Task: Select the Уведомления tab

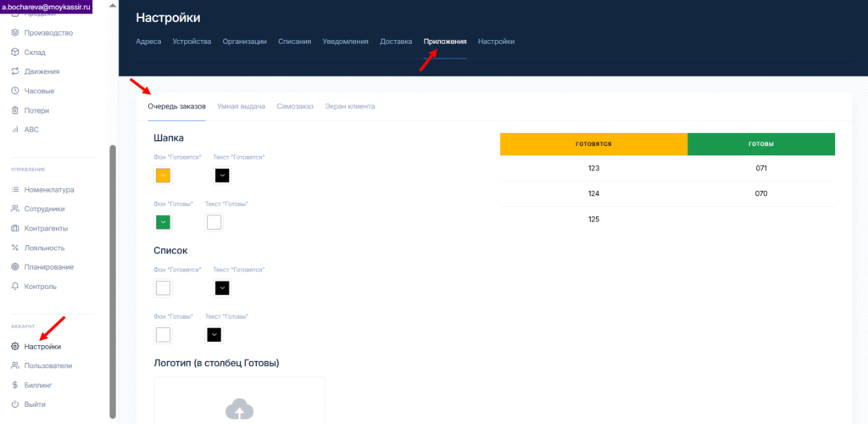Action: 346,42
